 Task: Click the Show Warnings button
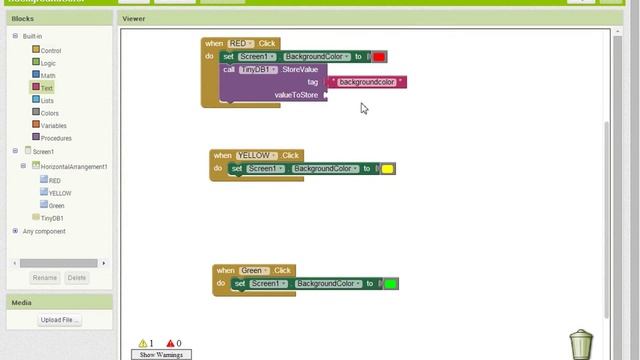pyautogui.click(x=161, y=355)
